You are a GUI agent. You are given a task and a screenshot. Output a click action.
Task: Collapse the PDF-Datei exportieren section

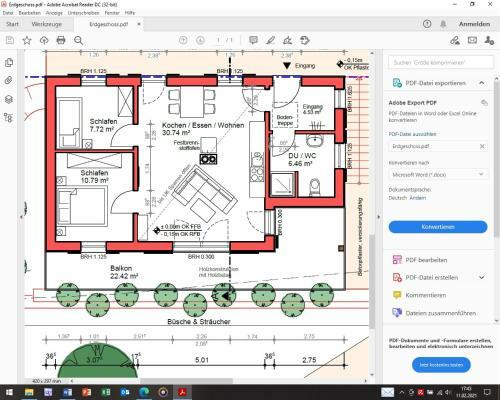[x=482, y=83]
